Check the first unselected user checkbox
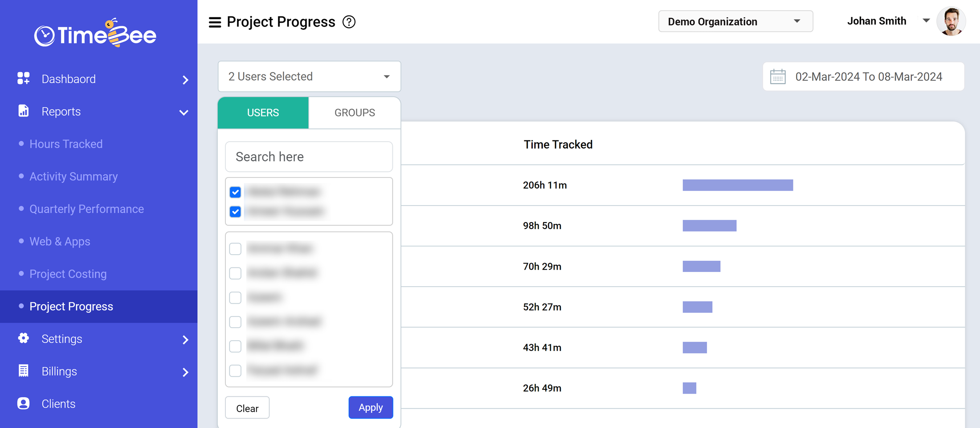980x428 pixels. click(x=235, y=248)
